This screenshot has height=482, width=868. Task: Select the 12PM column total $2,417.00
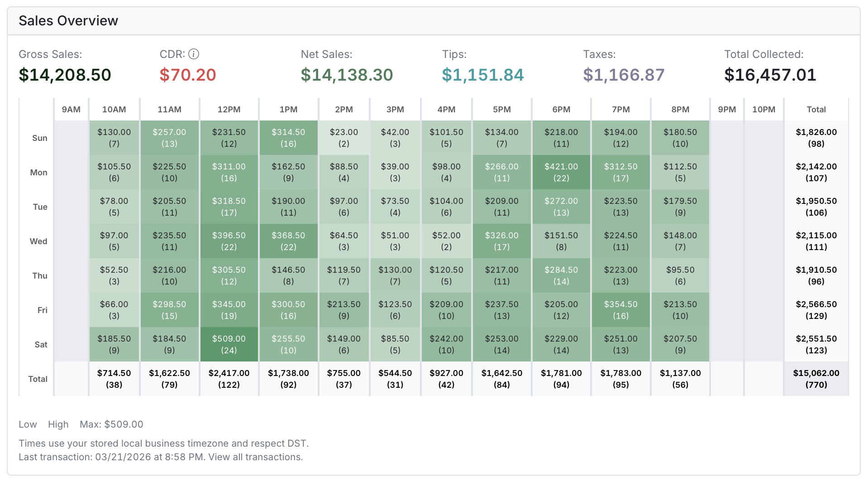pyautogui.click(x=229, y=379)
